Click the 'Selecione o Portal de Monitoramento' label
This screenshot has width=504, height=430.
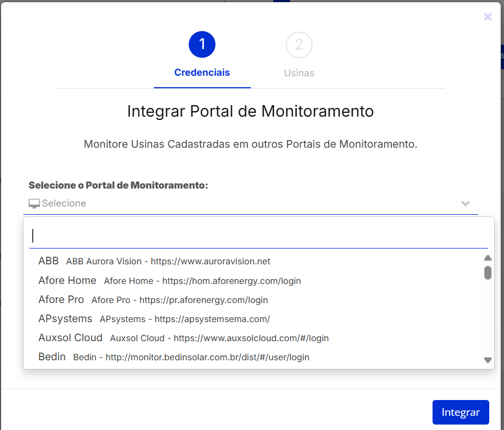(118, 185)
